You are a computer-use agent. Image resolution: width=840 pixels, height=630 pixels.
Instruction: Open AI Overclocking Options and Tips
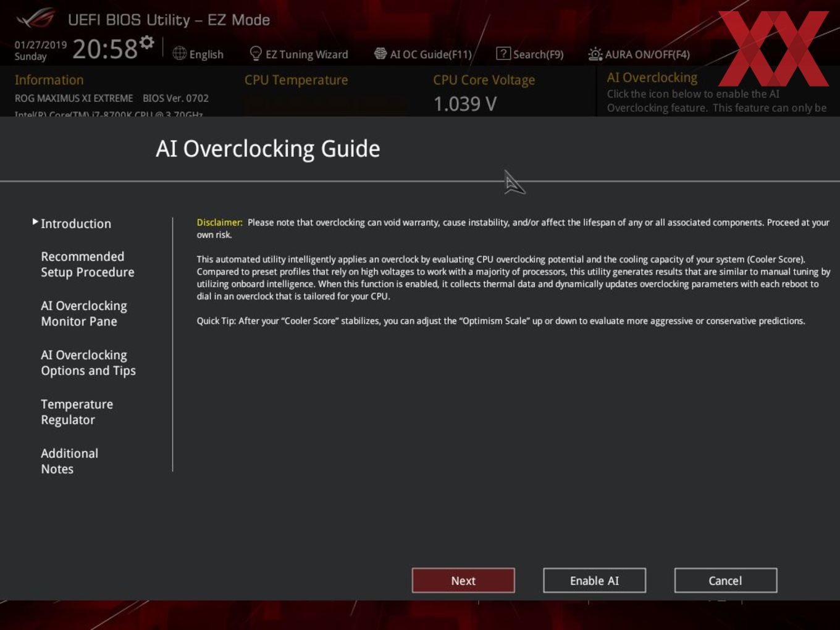[88, 363]
